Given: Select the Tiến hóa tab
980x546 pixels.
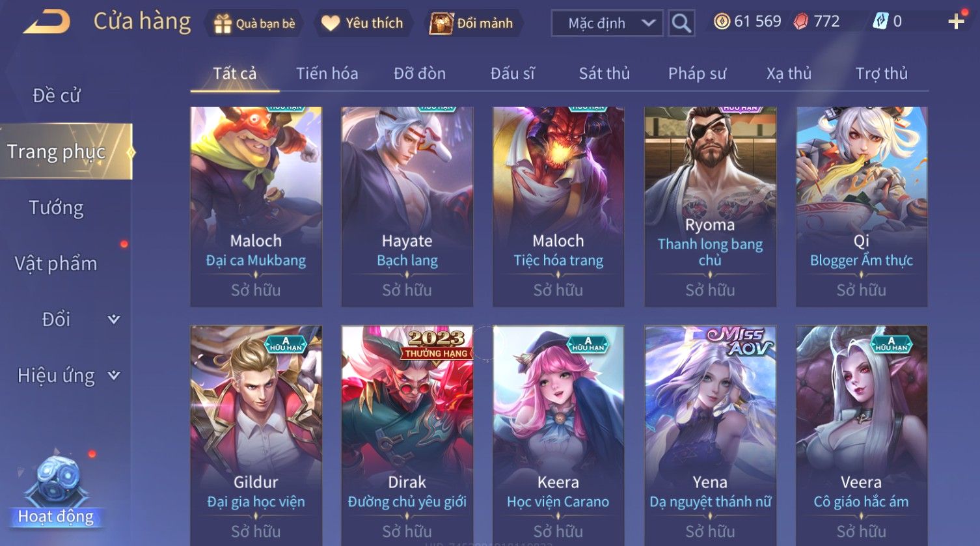Looking at the screenshot, I should [x=327, y=74].
